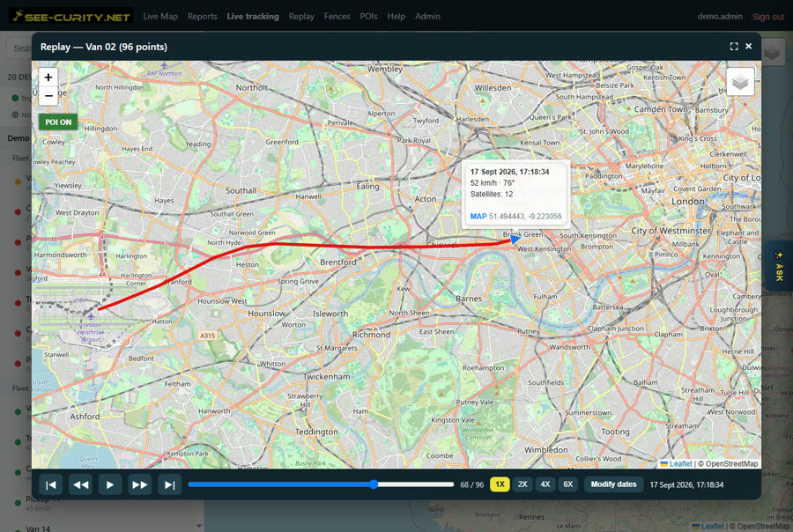Click the blue vehicle position arrow marker

(x=515, y=239)
